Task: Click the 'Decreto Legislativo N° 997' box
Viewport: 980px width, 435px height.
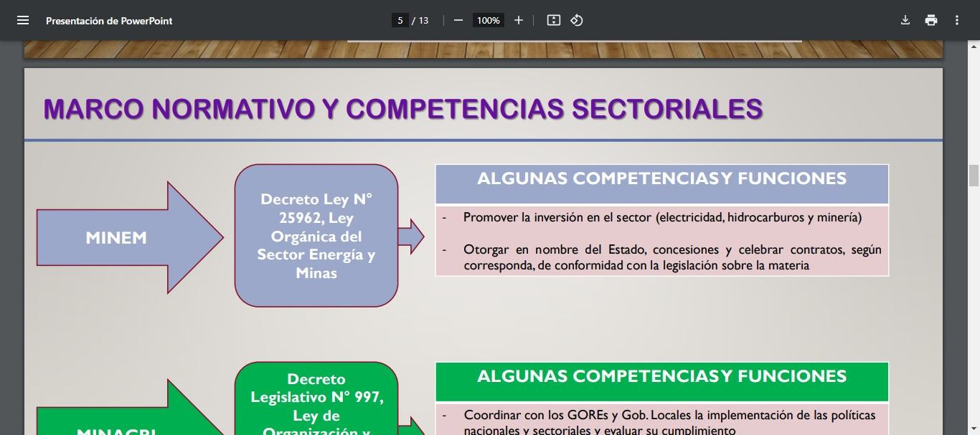Action: tap(316, 400)
